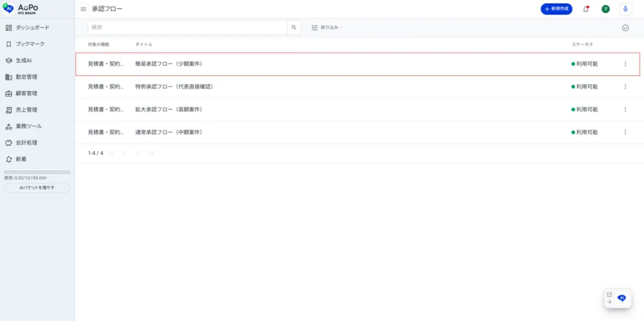644x321 pixels.
Task: Click the 1-4 / 4 page count
Action: [96, 153]
